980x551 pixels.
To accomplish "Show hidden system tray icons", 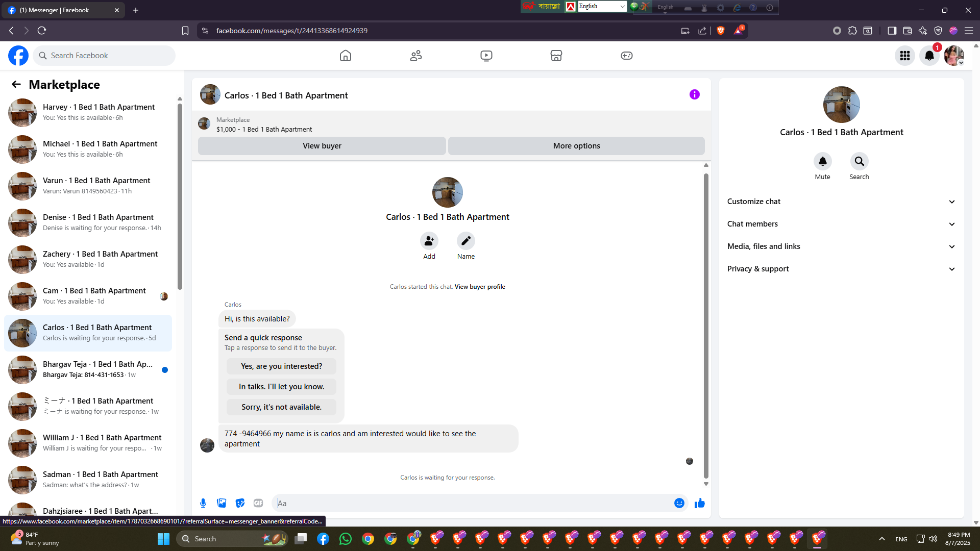I will (882, 539).
